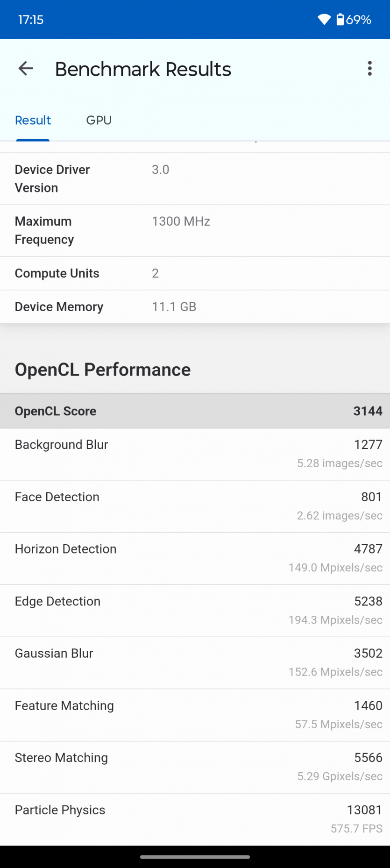Tap the Wi-Fi status icon
The height and width of the screenshot is (868, 390).
tap(324, 20)
